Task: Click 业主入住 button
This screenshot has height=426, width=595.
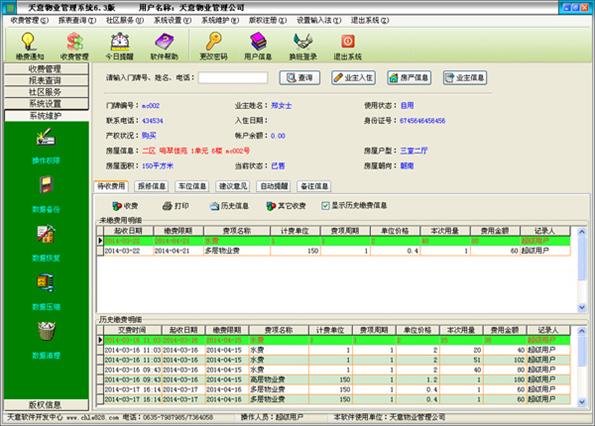Action: [354, 78]
